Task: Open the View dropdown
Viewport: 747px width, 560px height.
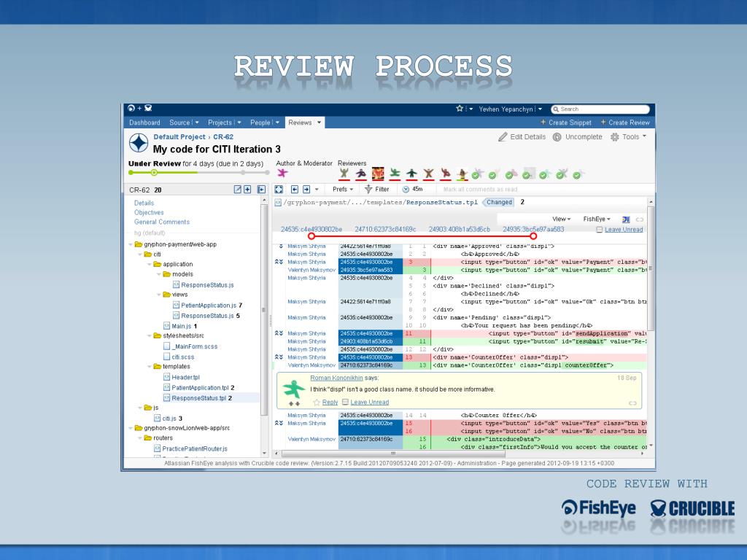Action: (x=561, y=219)
